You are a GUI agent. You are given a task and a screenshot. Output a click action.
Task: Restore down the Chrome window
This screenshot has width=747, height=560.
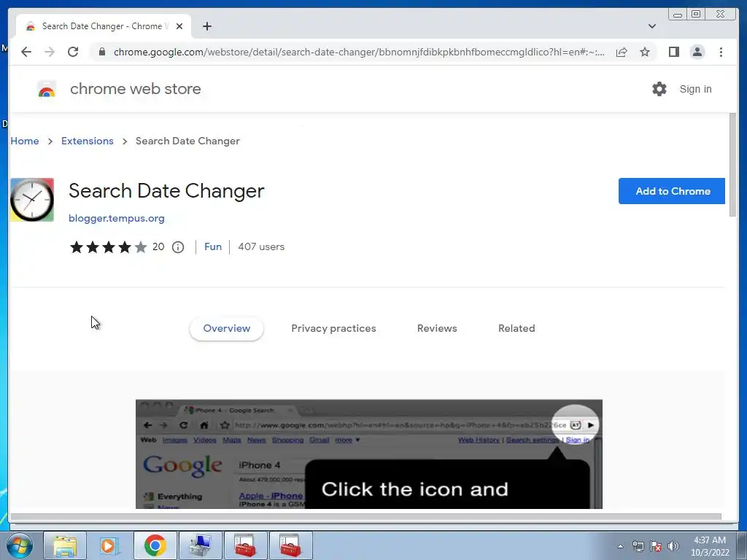(x=696, y=15)
